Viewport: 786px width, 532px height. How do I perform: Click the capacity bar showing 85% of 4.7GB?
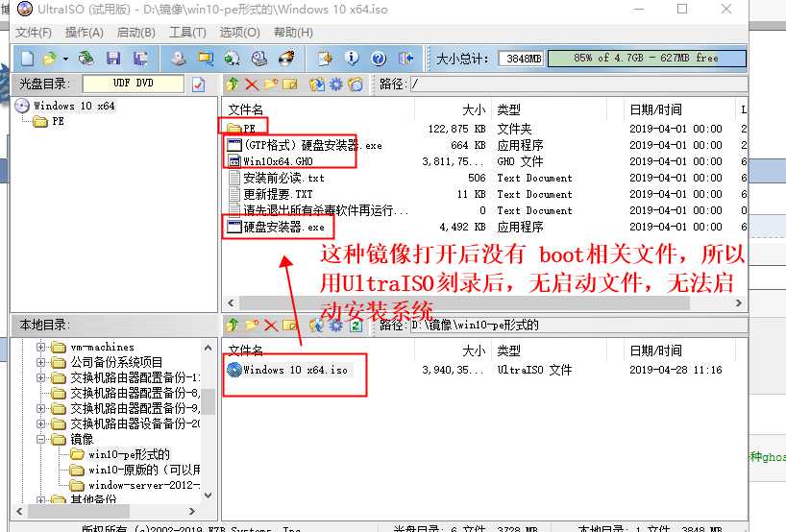(647, 59)
